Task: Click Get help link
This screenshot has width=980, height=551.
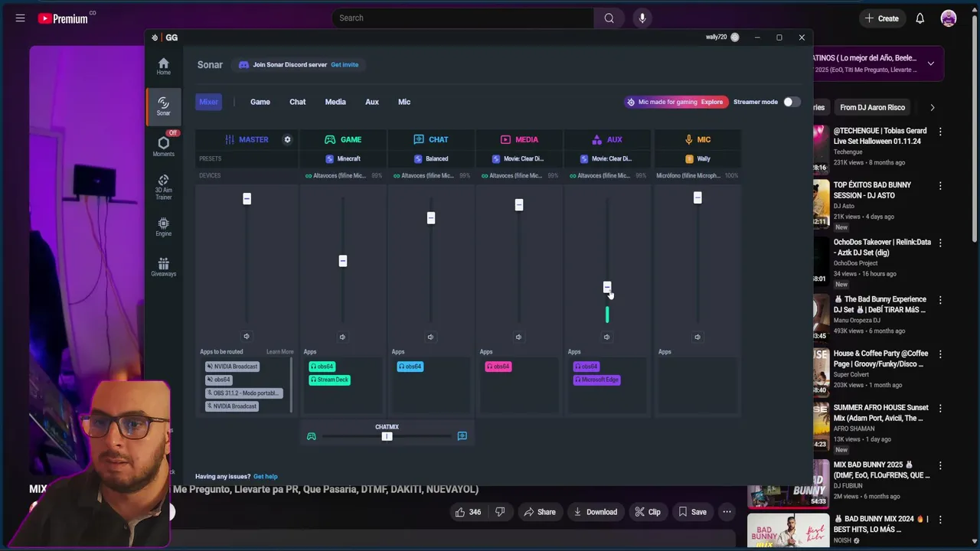Action: (265, 477)
